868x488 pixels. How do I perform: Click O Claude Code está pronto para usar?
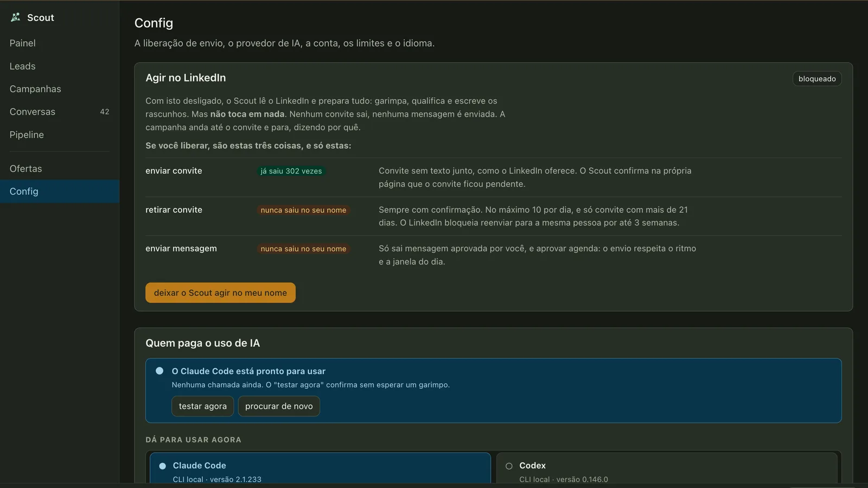248,371
